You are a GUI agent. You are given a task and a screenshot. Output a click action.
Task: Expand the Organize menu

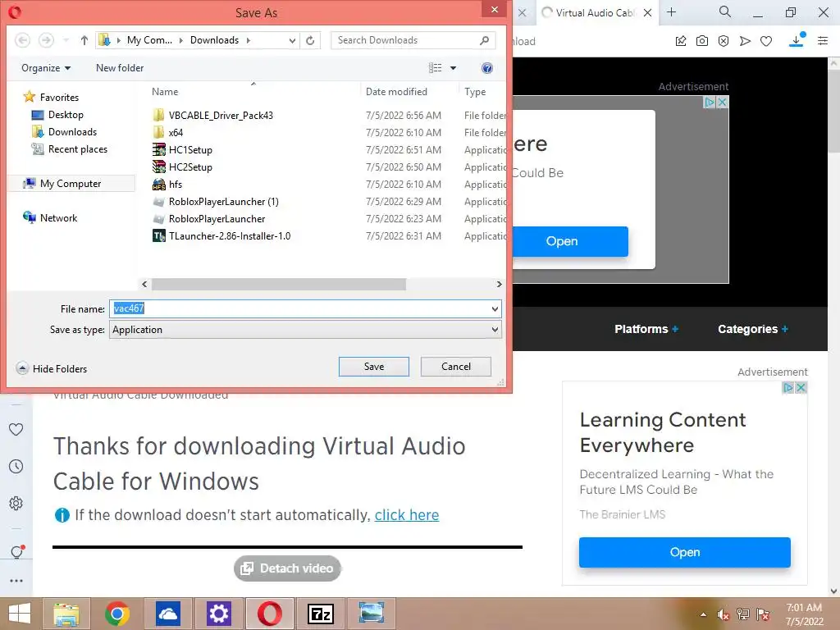point(46,68)
